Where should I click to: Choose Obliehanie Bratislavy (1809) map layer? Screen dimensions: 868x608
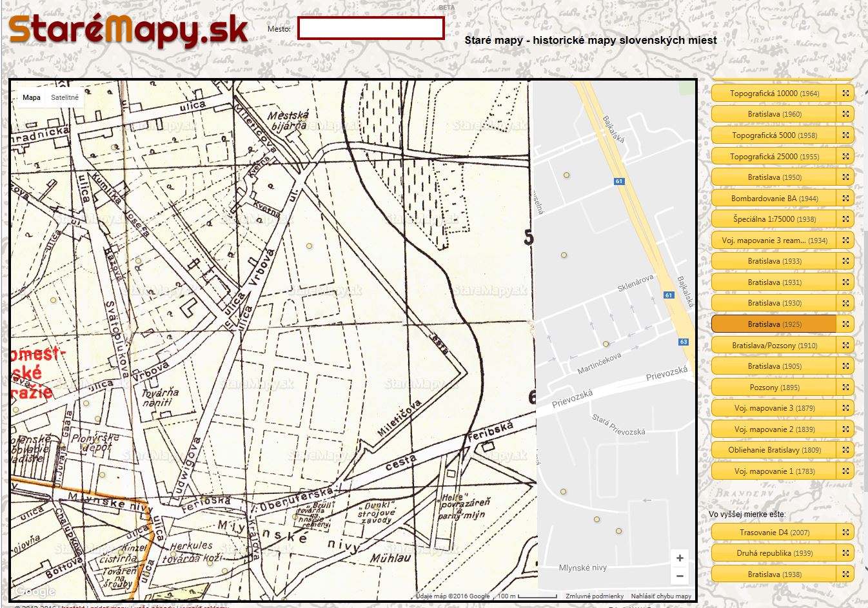774,450
